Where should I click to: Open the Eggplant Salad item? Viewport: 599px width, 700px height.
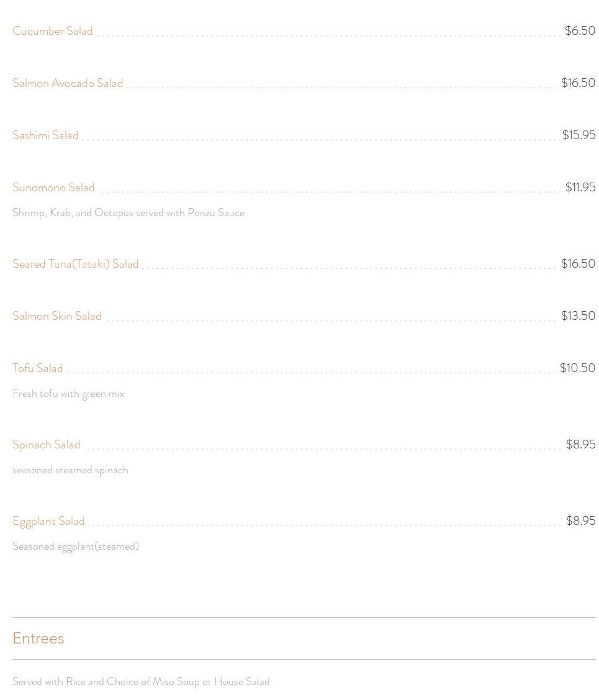point(48,522)
